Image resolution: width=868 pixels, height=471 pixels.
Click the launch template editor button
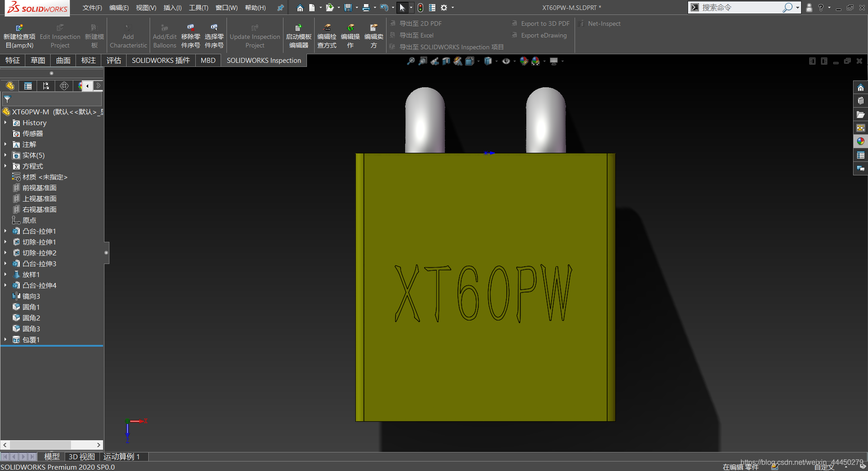tap(299, 36)
